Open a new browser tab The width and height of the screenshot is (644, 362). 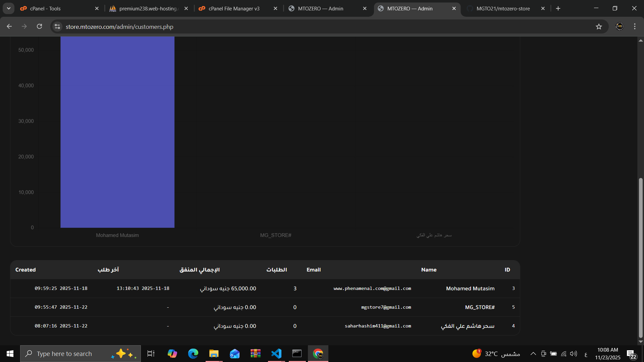(x=558, y=8)
